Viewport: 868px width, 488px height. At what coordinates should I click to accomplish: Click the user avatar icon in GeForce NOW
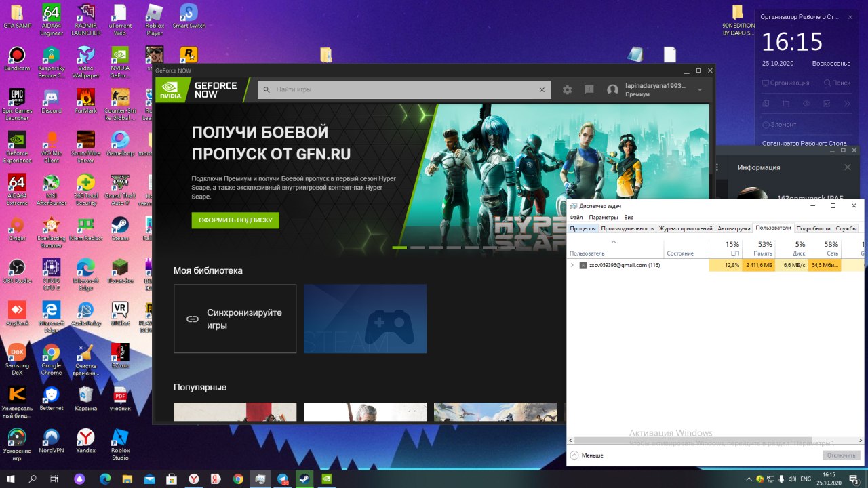point(612,89)
